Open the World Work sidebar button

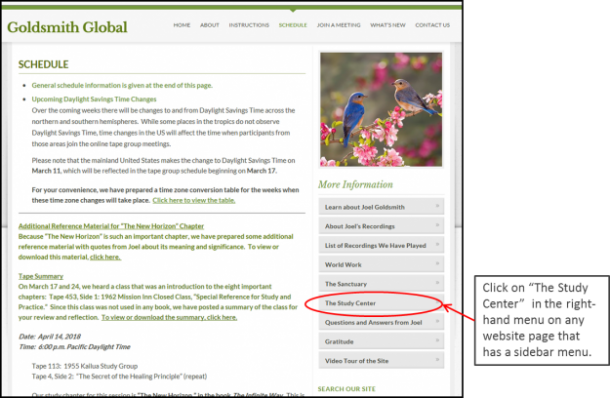[x=381, y=264]
